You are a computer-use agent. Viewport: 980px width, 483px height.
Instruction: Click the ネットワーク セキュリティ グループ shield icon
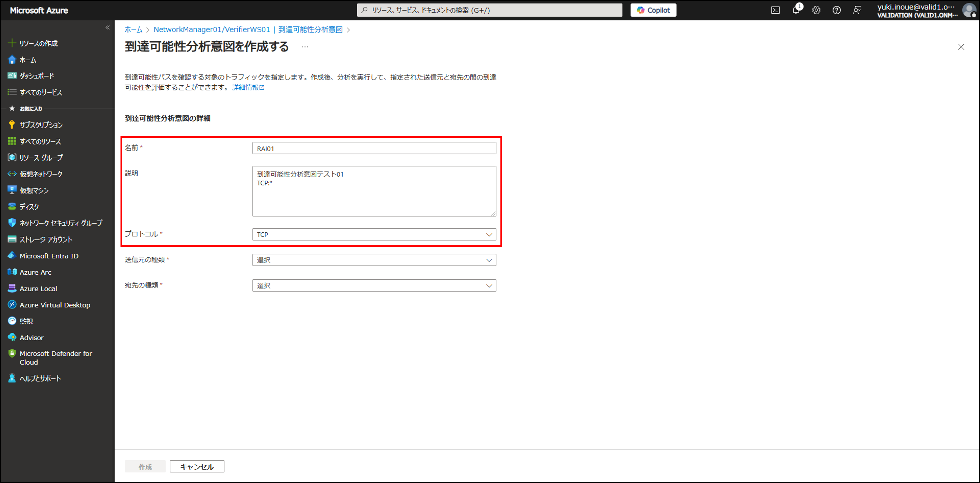(x=12, y=223)
